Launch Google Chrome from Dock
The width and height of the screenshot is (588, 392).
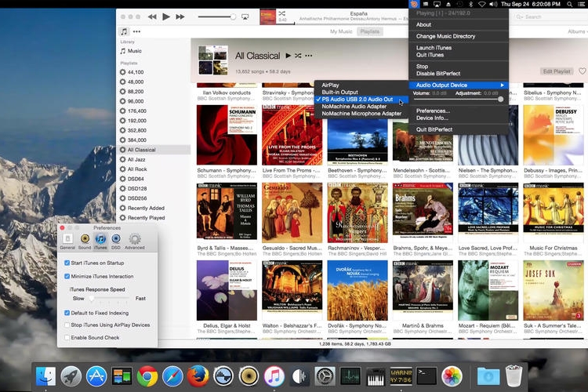point(147,376)
